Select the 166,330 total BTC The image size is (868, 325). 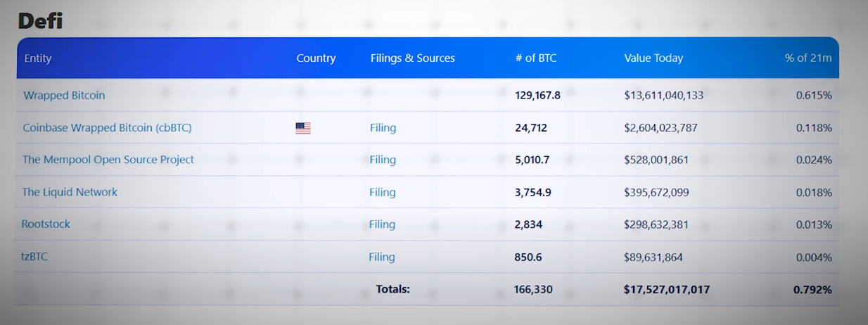(x=533, y=289)
